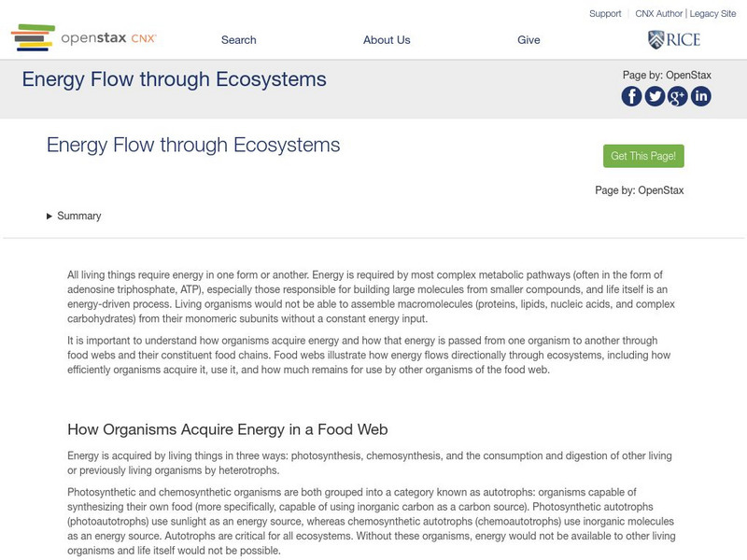
Task: Open the About Us menu item
Action: 387,40
